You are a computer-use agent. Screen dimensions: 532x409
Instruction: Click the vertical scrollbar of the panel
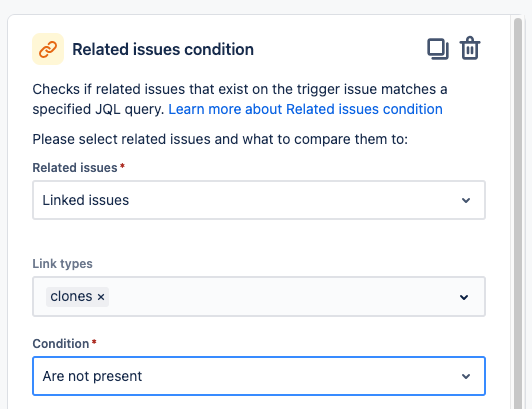tap(518, 210)
